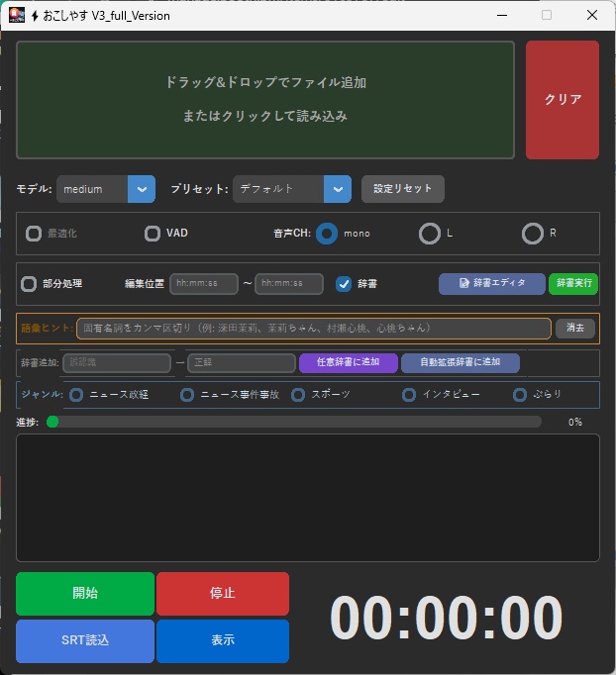
Task: Click the SRT読込 button
Action: (x=85, y=641)
